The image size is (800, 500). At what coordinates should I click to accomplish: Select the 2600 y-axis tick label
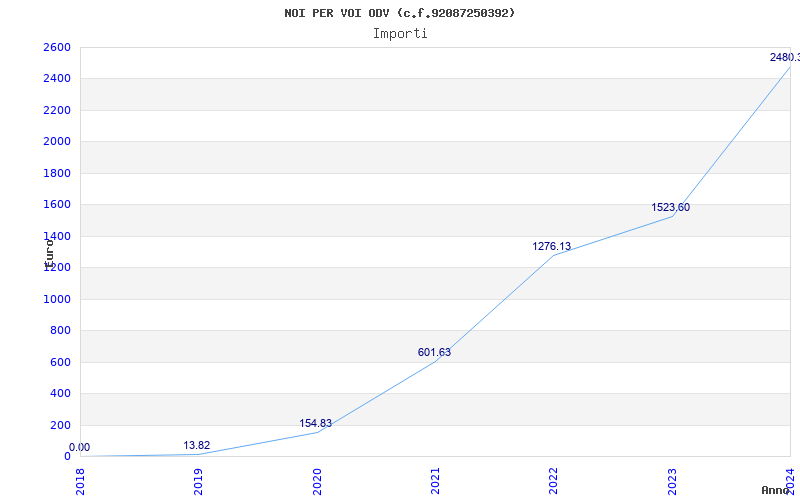(x=57, y=48)
